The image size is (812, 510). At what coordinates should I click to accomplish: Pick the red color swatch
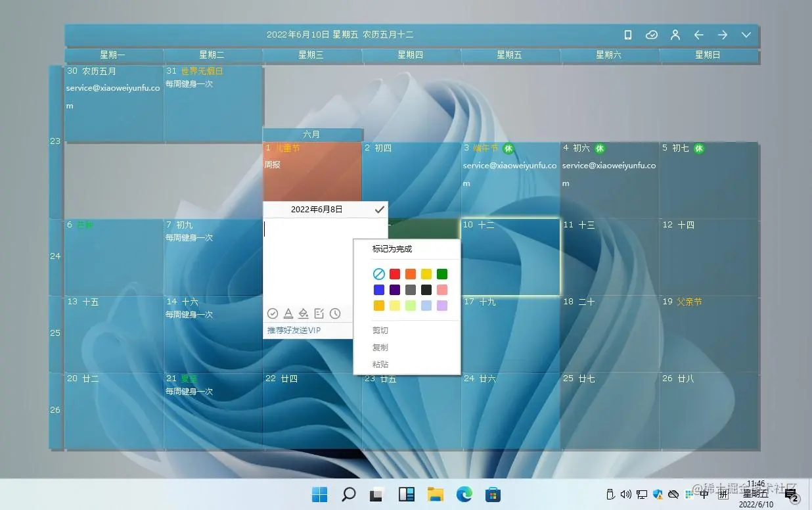click(395, 274)
